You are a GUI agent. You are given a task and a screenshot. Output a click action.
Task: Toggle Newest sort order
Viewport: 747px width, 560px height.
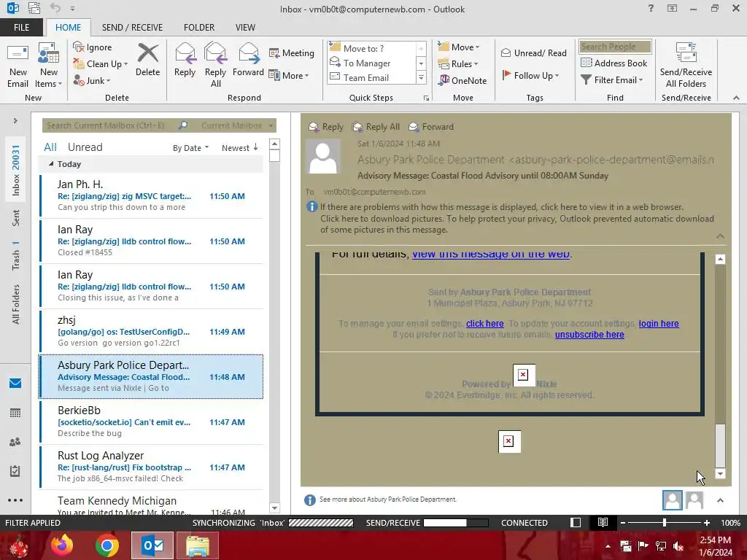239,148
